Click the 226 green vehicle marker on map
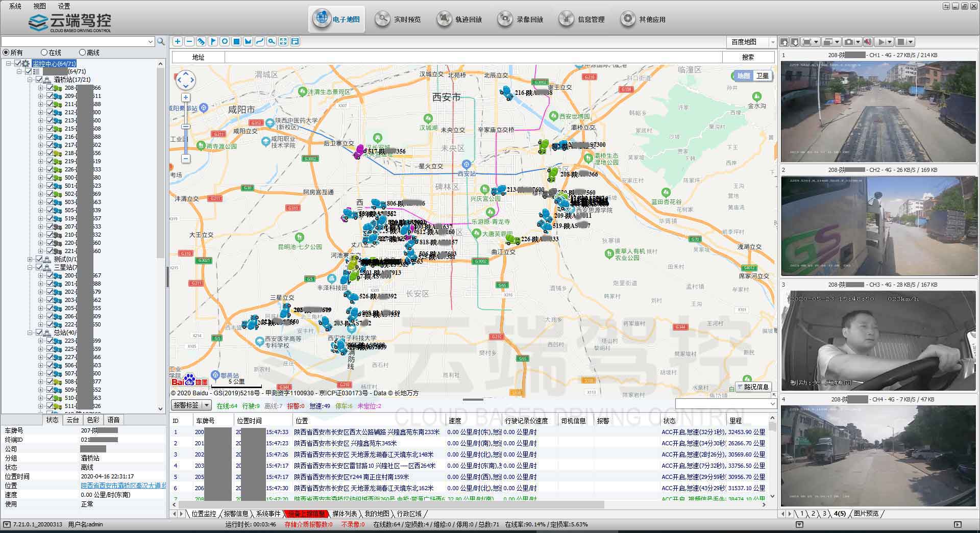Screen dimensions: 980x533 512,239
